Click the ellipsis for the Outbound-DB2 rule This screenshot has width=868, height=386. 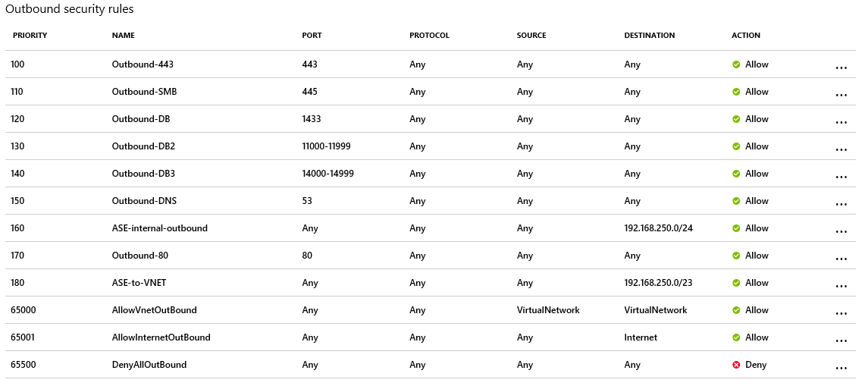coord(841,149)
